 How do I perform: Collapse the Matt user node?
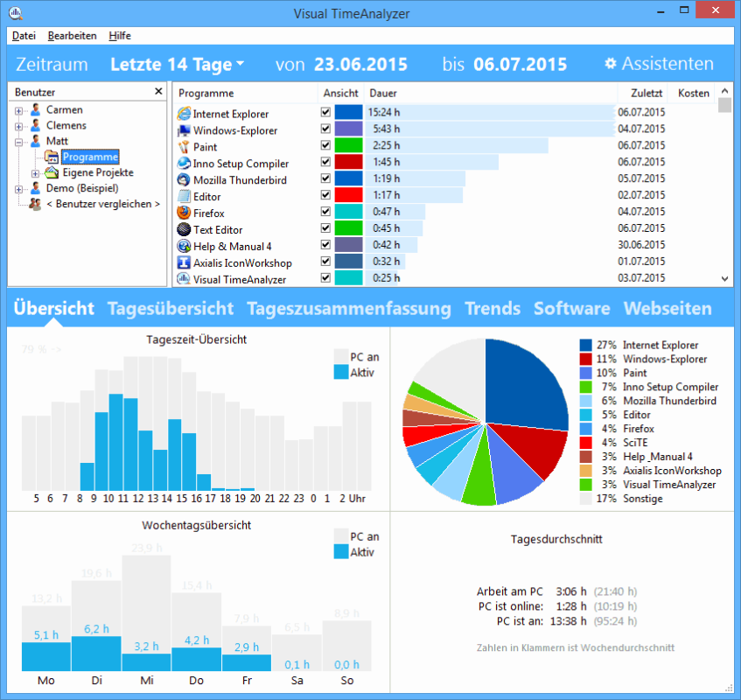18,143
